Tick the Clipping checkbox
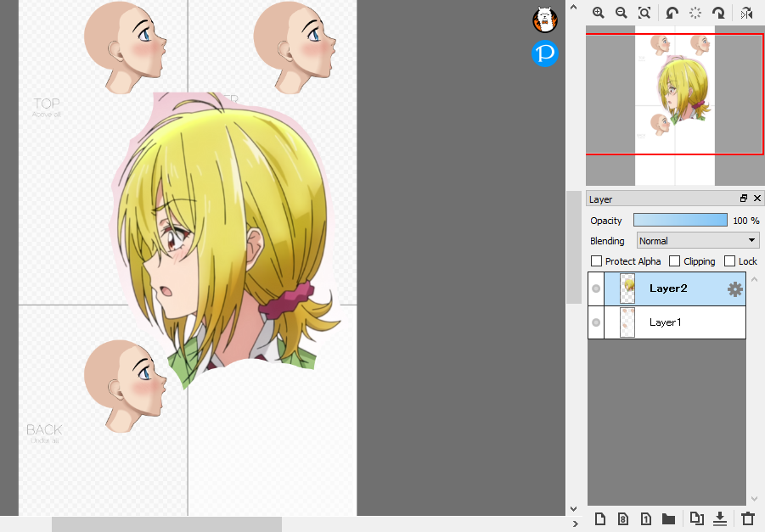Screen dimensions: 765x532 pyautogui.click(x=675, y=261)
